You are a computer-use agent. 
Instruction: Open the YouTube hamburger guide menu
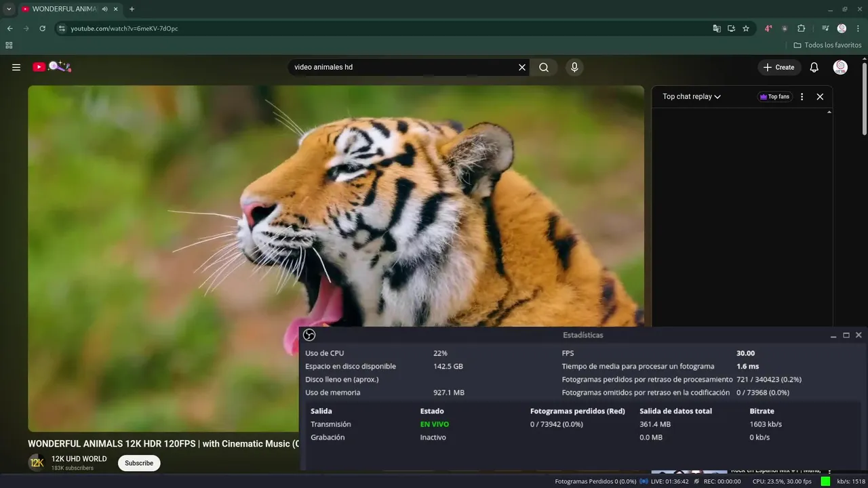coord(16,67)
